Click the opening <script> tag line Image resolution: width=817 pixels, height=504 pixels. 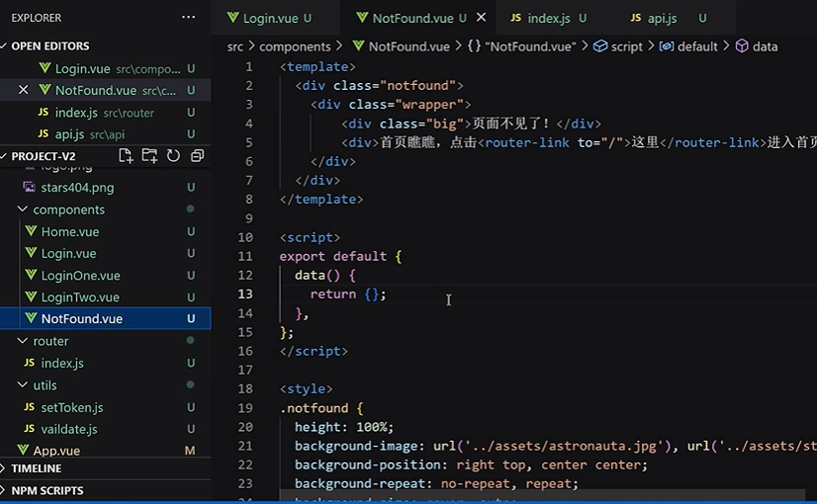click(310, 237)
